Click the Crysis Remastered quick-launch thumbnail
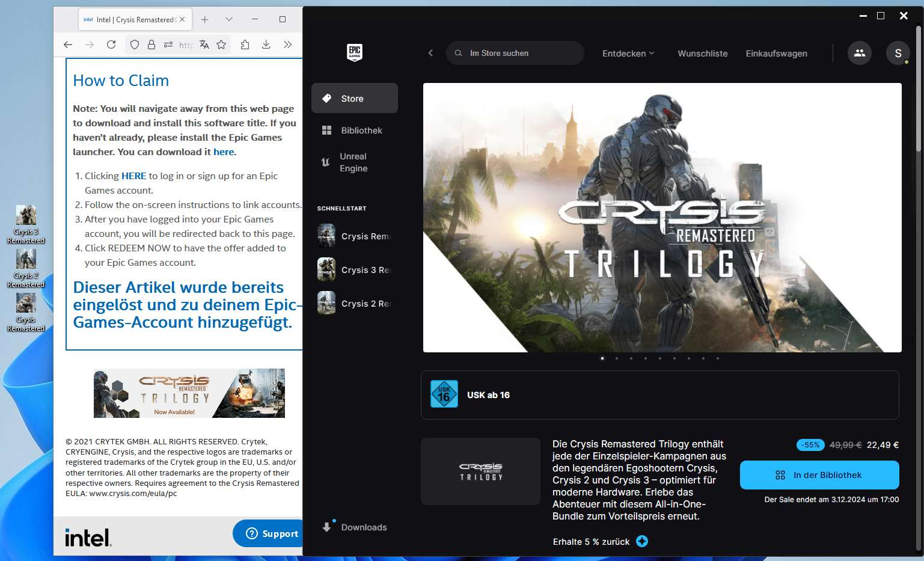The width and height of the screenshot is (924, 561). click(326, 236)
